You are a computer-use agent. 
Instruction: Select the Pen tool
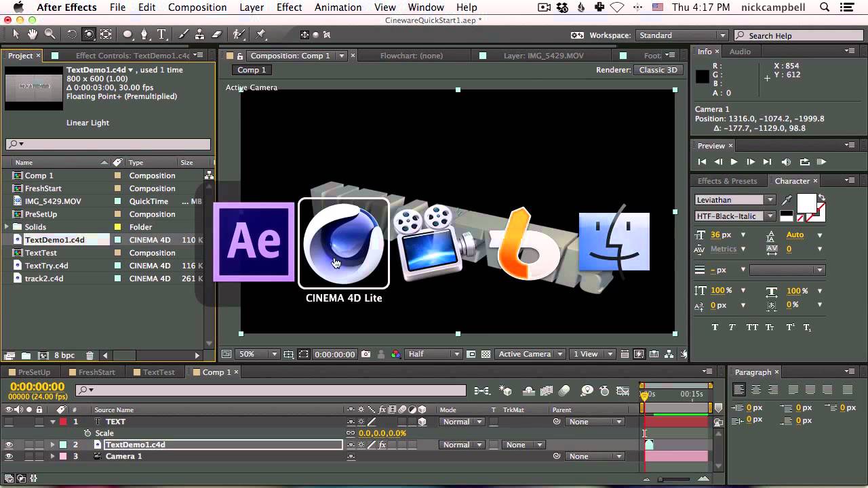click(x=144, y=34)
